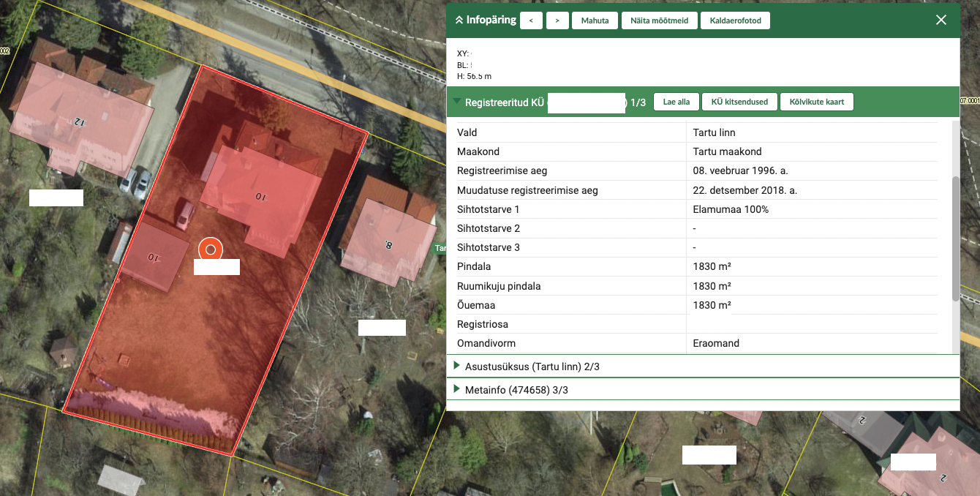Collapse the Infopäring panel chevron icon
Viewport: 980px width, 496px height.
(x=459, y=20)
